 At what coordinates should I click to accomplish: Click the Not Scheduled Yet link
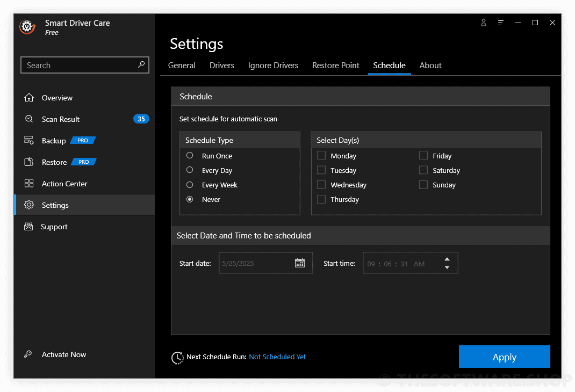coord(277,357)
